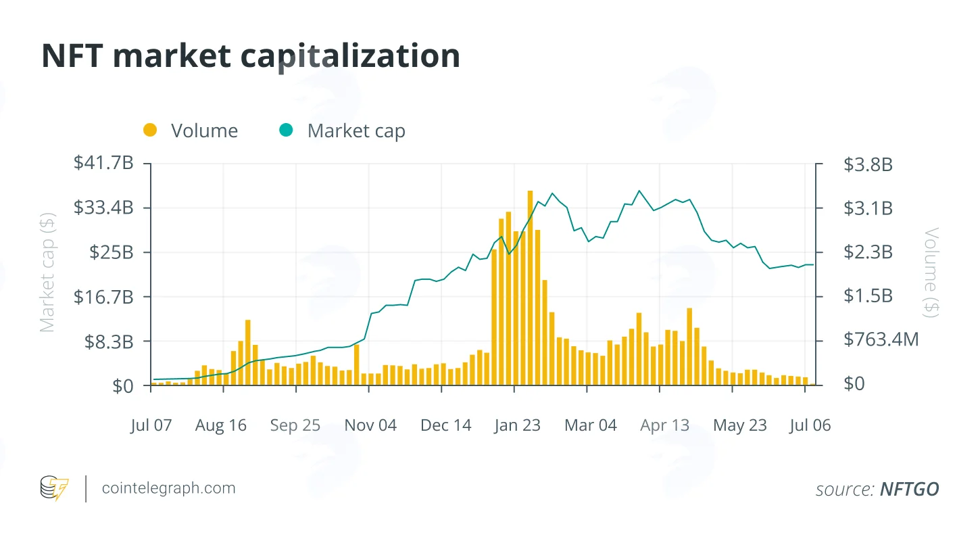980x543 pixels.
Task: Click the $763.4M volume axis label
Action: coord(881,339)
